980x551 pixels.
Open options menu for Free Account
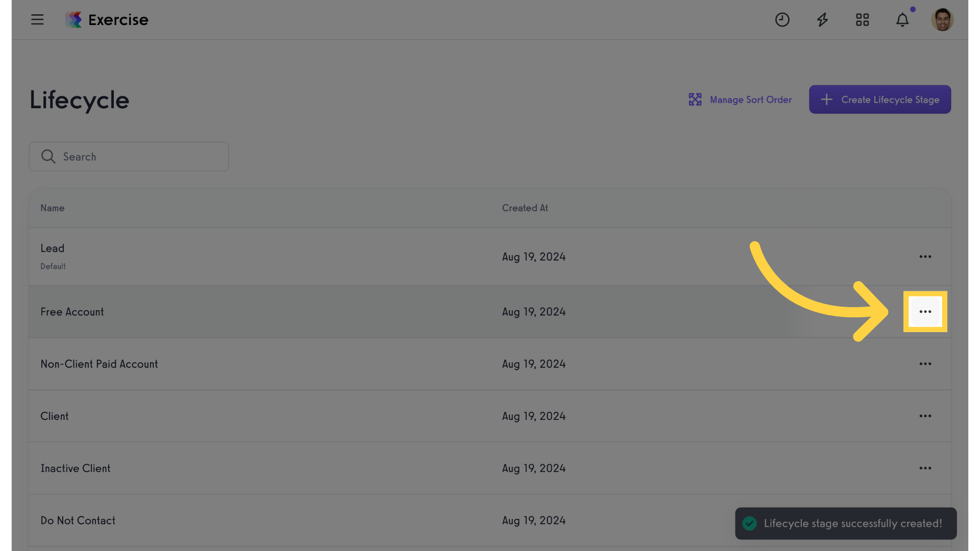point(925,312)
